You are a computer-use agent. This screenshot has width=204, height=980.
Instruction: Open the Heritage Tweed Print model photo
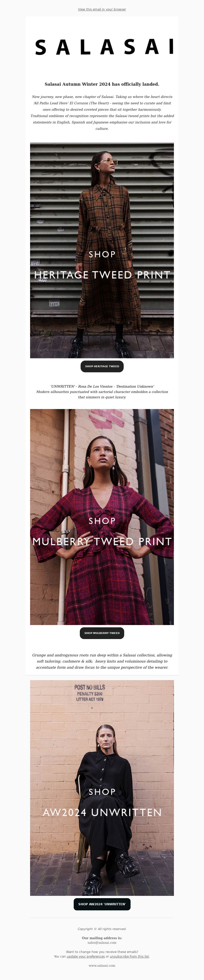(102, 250)
